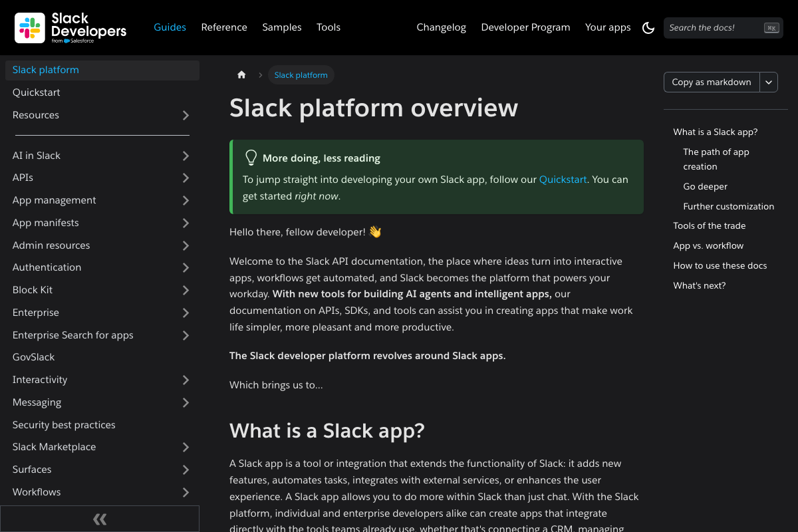Expand the App management section
This screenshot has height=532, width=798.
coord(186,200)
